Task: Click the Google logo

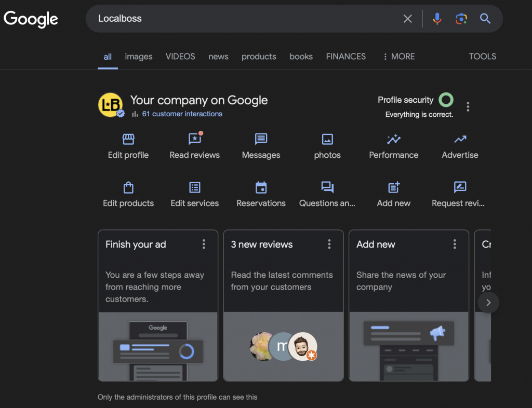Action: pos(31,19)
